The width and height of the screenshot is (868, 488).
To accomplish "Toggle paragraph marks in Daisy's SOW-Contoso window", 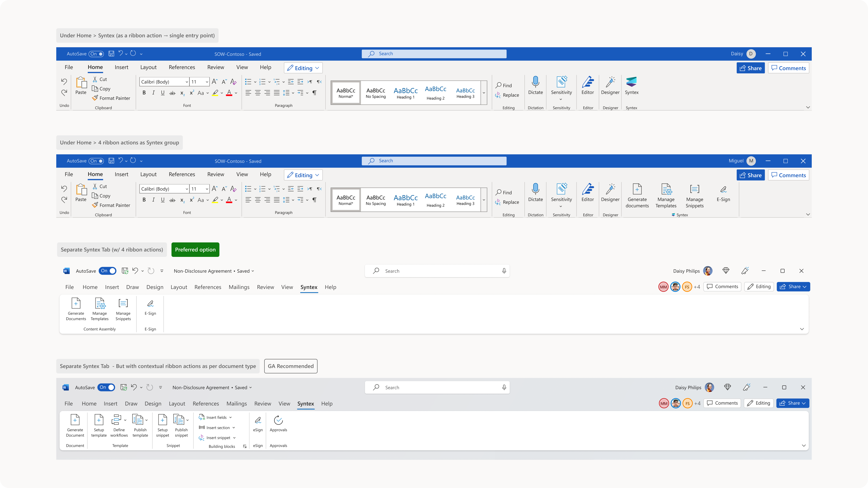I will tap(314, 93).
